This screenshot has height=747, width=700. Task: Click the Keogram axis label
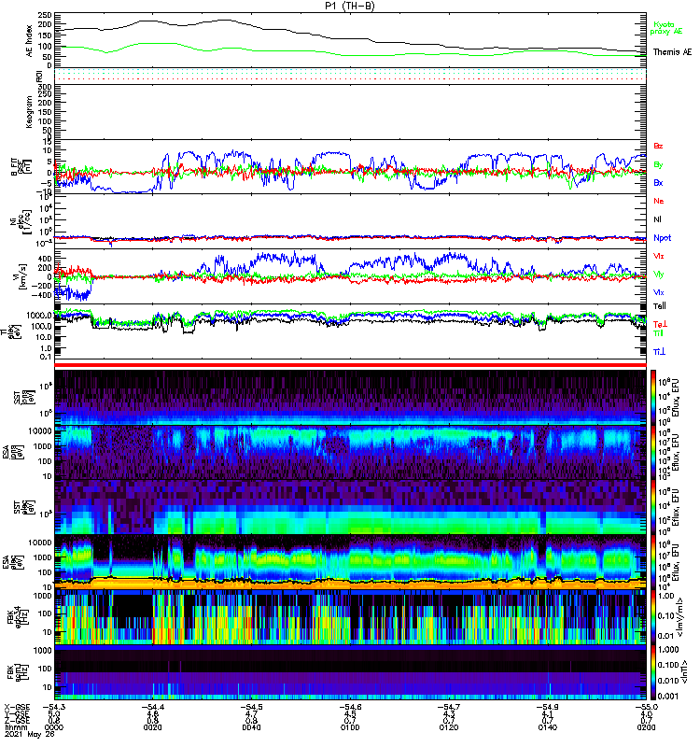coord(30,111)
